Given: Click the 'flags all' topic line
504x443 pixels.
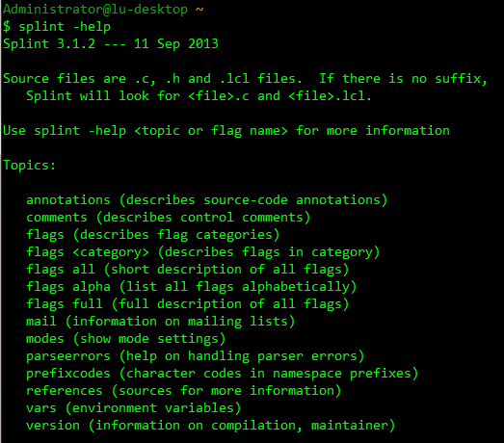Looking at the screenshot, I should (187, 270).
